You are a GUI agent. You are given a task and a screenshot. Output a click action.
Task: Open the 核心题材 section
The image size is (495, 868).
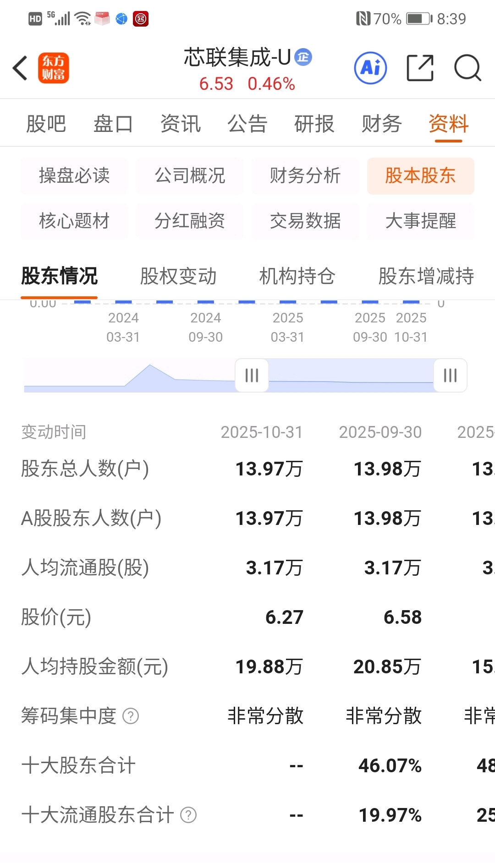[x=74, y=221]
